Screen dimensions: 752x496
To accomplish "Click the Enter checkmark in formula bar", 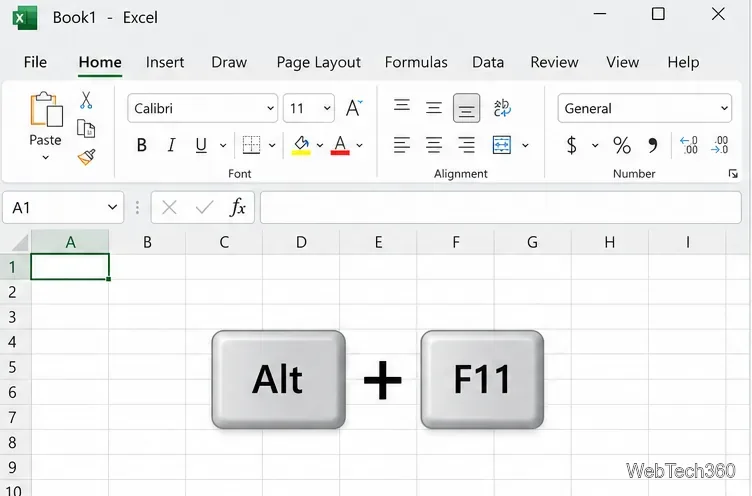I will click(205, 208).
